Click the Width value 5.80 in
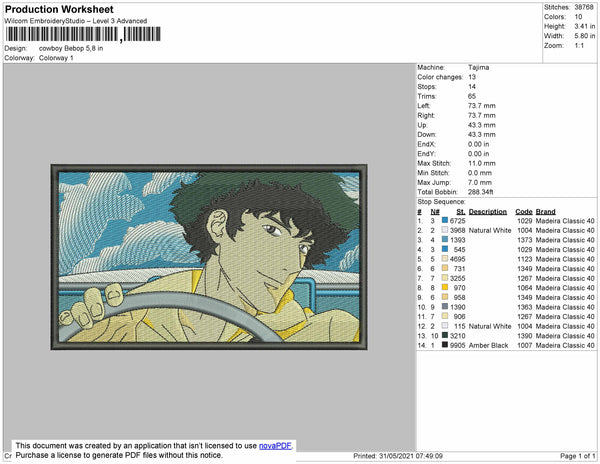 pyautogui.click(x=584, y=36)
